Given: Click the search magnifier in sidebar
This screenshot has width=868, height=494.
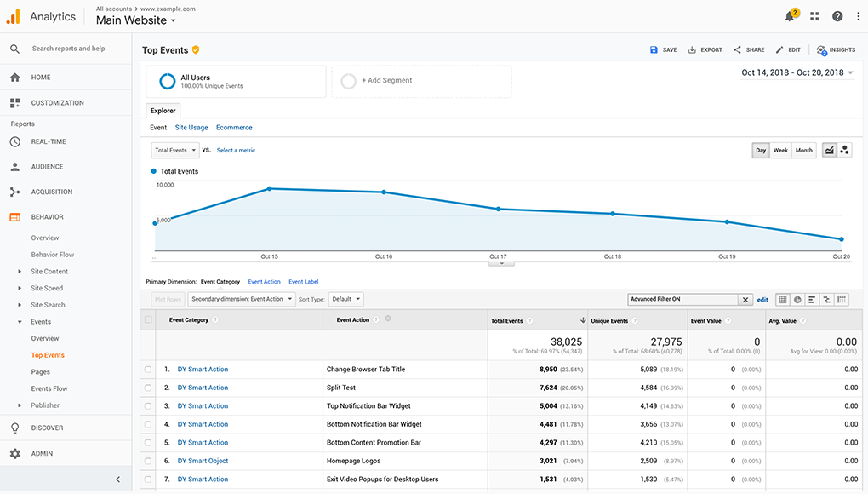Looking at the screenshot, I should click(14, 49).
